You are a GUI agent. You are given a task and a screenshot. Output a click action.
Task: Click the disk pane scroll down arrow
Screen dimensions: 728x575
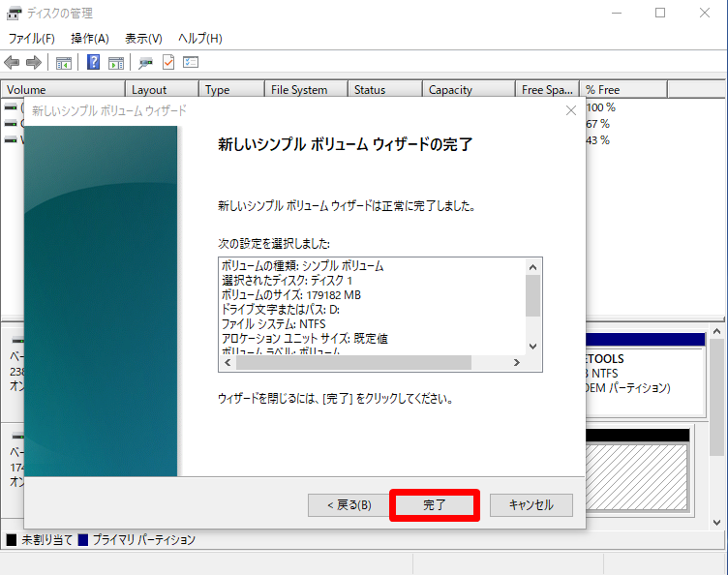716,522
